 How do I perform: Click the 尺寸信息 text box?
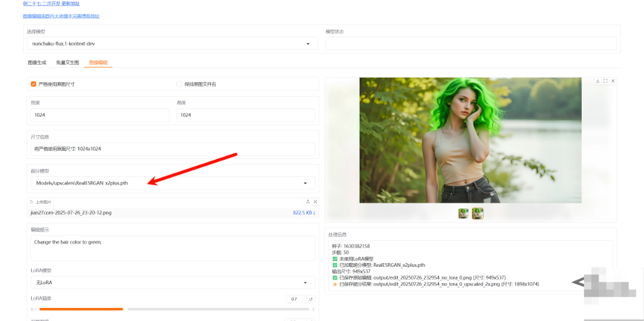173,149
